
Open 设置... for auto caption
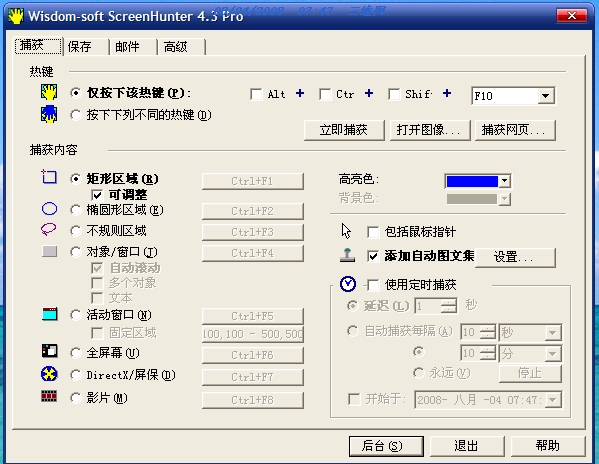[x=515, y=257]
